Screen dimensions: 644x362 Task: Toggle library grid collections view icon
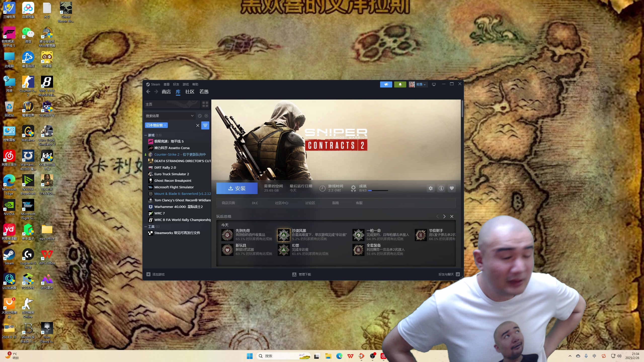tap(205, 104)
